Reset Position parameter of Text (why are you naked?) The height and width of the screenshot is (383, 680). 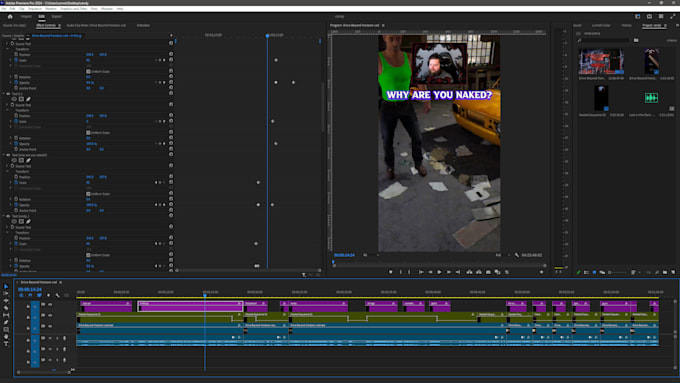tap(171, 177)
